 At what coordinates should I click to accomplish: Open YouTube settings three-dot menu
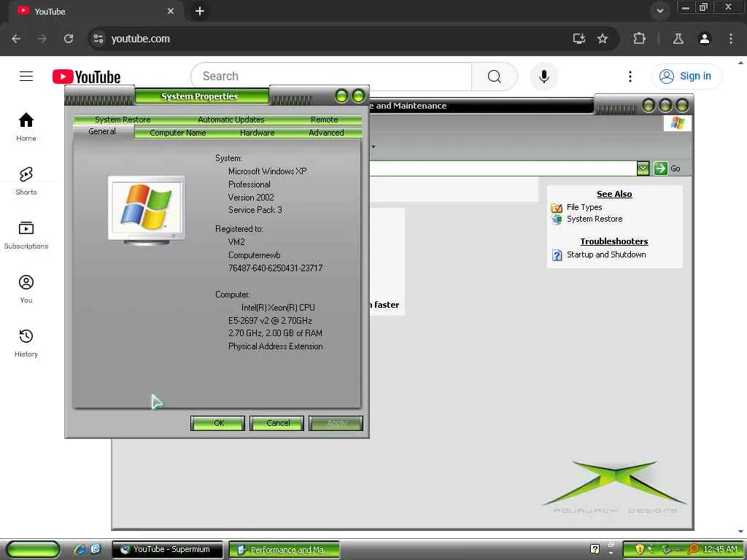tap(630, 76)
